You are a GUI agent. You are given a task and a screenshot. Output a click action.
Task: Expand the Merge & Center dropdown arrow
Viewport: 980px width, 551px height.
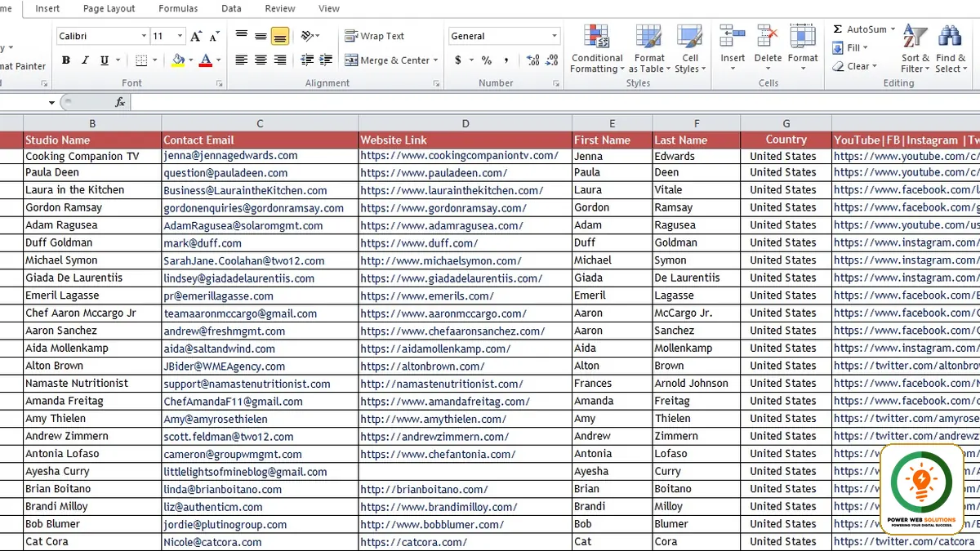(435, 60)
